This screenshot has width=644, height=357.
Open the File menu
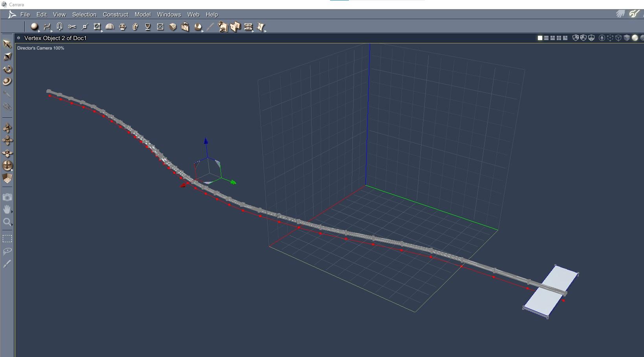25,15
